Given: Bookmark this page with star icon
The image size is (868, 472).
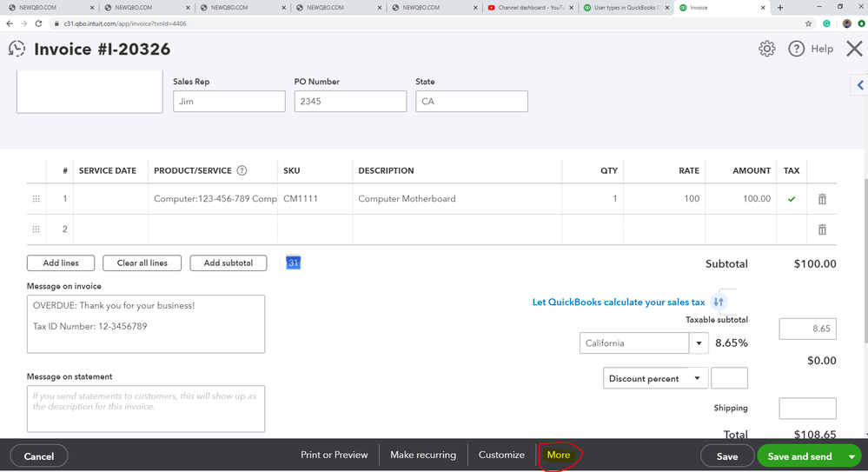Looking at the screenshot, I should pyautogui.click(x=809, y=23).
